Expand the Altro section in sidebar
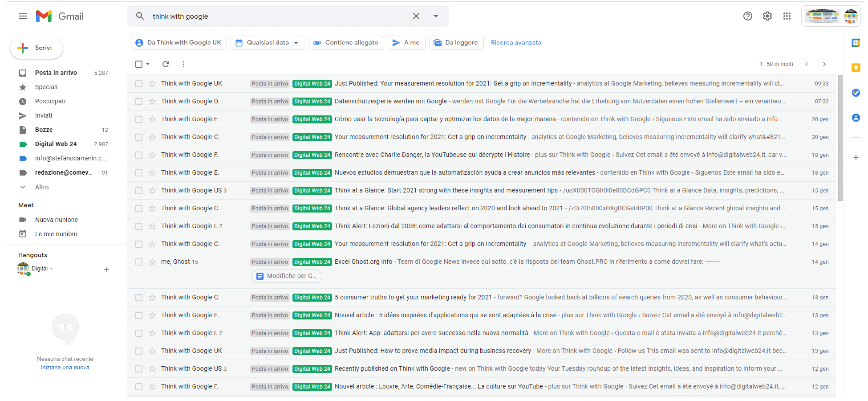This screenshot has width=868, height=401. [x=42, y=187]
